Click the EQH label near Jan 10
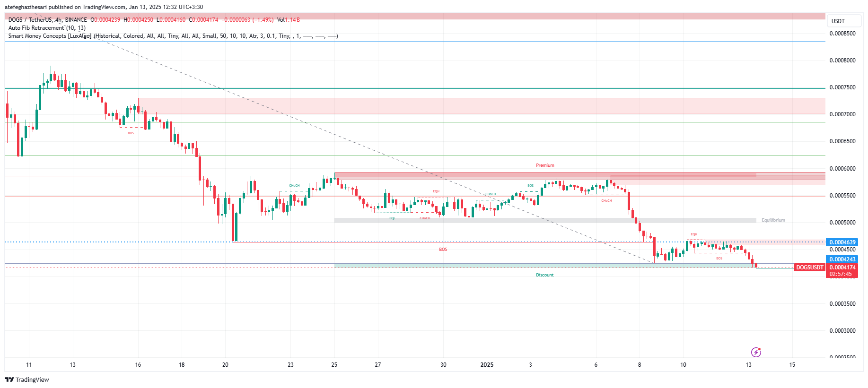Image resolution: width=868 pixels, height=388 pixels. pos(694,234)
